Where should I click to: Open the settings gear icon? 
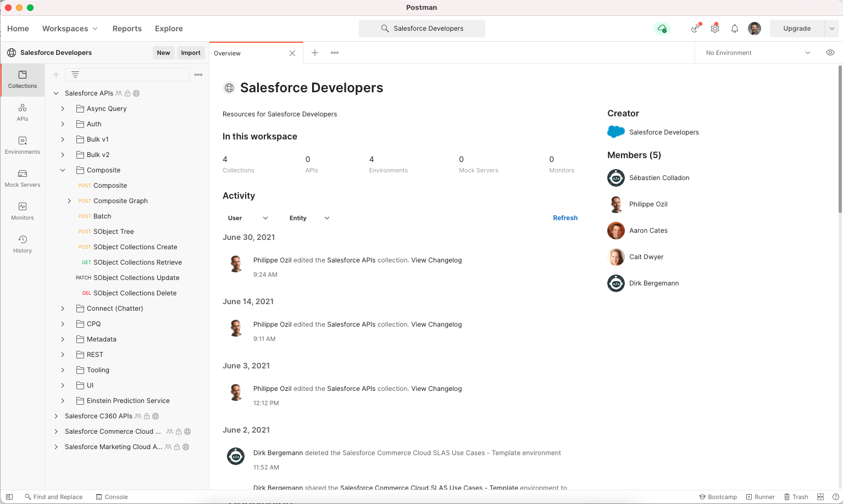pos(715,29)
